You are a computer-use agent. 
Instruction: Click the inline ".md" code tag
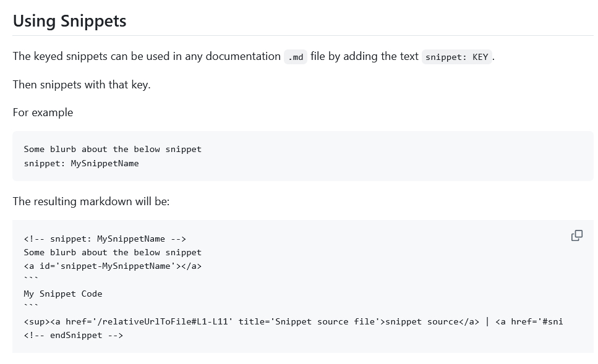click(296, 57)
